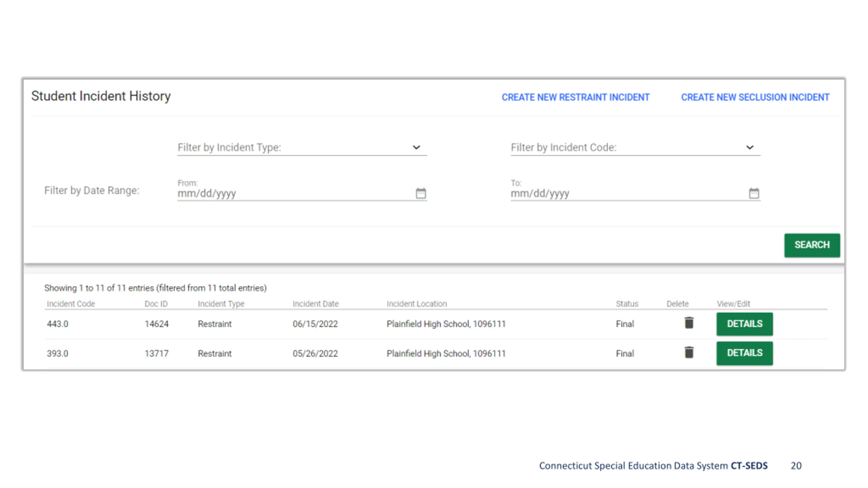868x488 pixels.
Task: Select incident code 393.0 cell
Action: (x=57, y=353)
